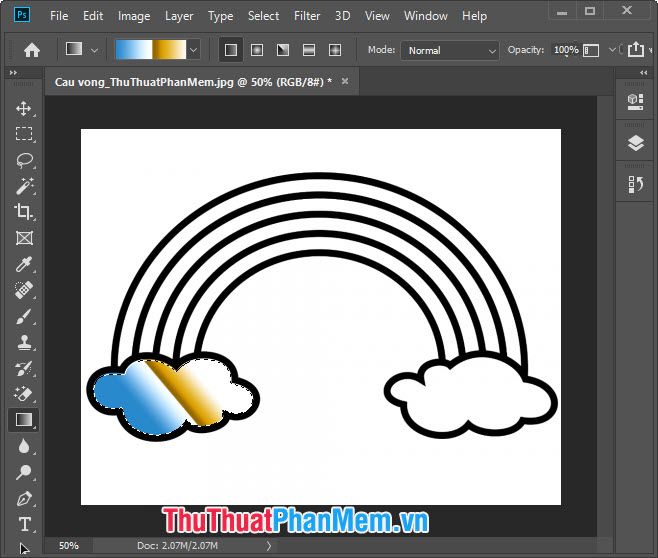The width and height of the screenshot is (658, 558).
Task: Select the Rectangular Marquee tool
Action: pyautogui.click(x=24, y=134)
